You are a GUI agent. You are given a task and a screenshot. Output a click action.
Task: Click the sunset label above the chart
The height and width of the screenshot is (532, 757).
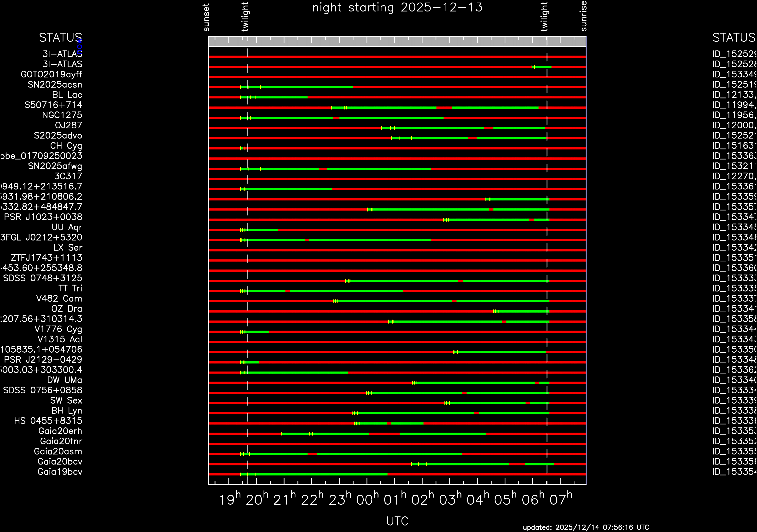pyautogui.click(x=206, y=17)
